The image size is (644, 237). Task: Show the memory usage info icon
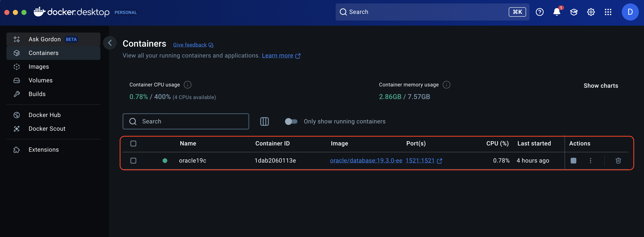click(x=446, y=85)
